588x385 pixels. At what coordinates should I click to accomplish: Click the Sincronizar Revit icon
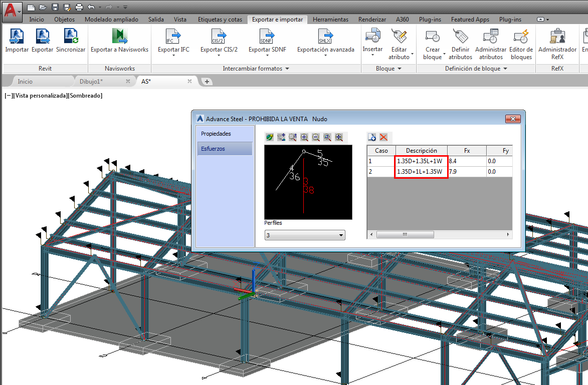pyautogui.click(x=71, y=37)
